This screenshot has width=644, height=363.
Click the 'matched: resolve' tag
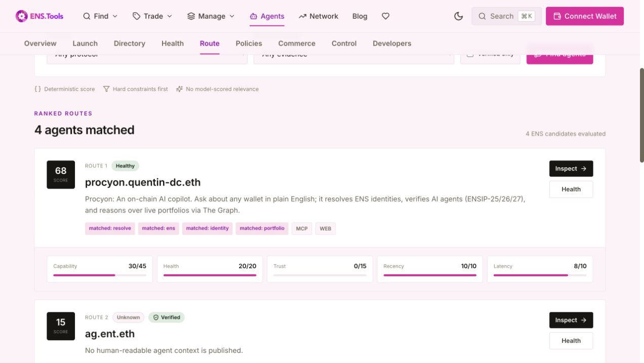click(110, 229)
